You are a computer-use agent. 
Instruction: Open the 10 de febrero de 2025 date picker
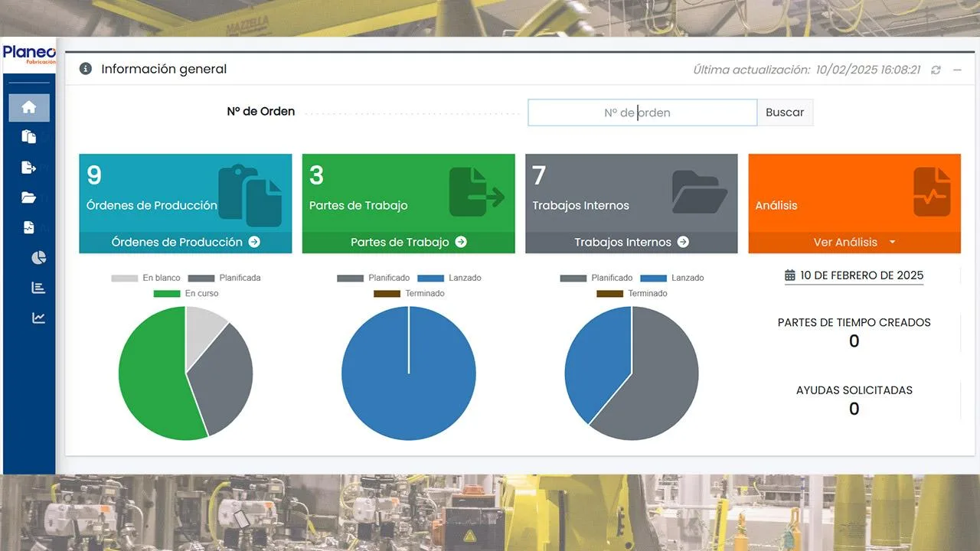[854, 275]
